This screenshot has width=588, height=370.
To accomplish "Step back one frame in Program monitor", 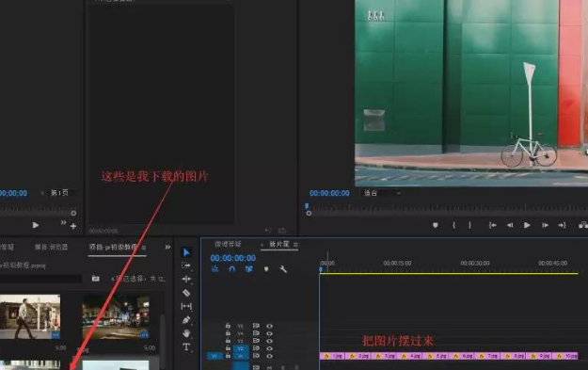I will click(510, 225).
